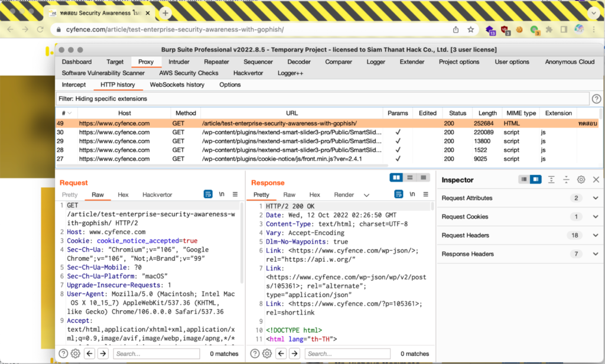
Task: Switch Request view to Hex
Action: click(x=123, y=194)
